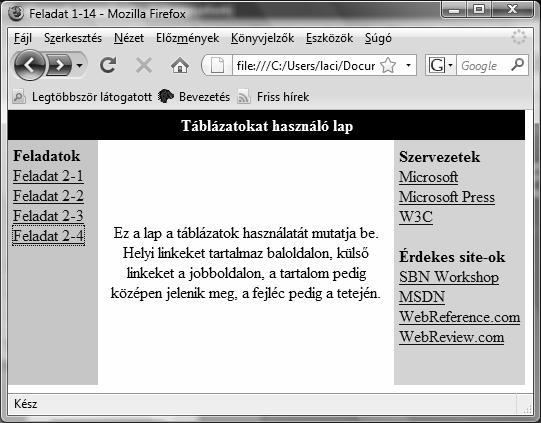Visit the WebReference.com link

(x=460, y=317)
